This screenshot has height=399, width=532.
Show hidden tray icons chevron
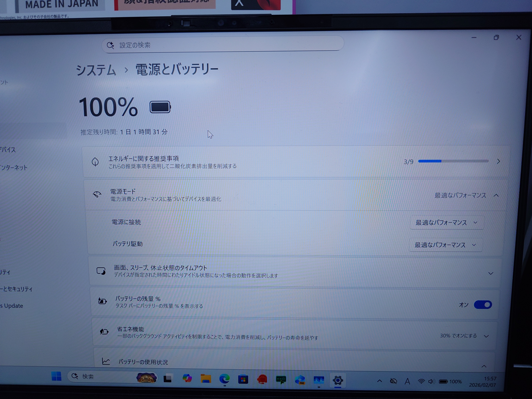tap(379, 381)
